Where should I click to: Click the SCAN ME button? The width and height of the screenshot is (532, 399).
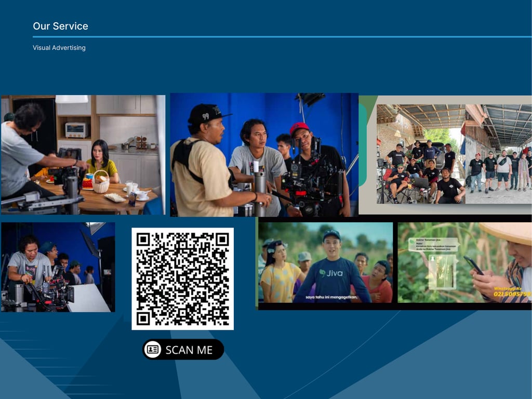[183, 349]
